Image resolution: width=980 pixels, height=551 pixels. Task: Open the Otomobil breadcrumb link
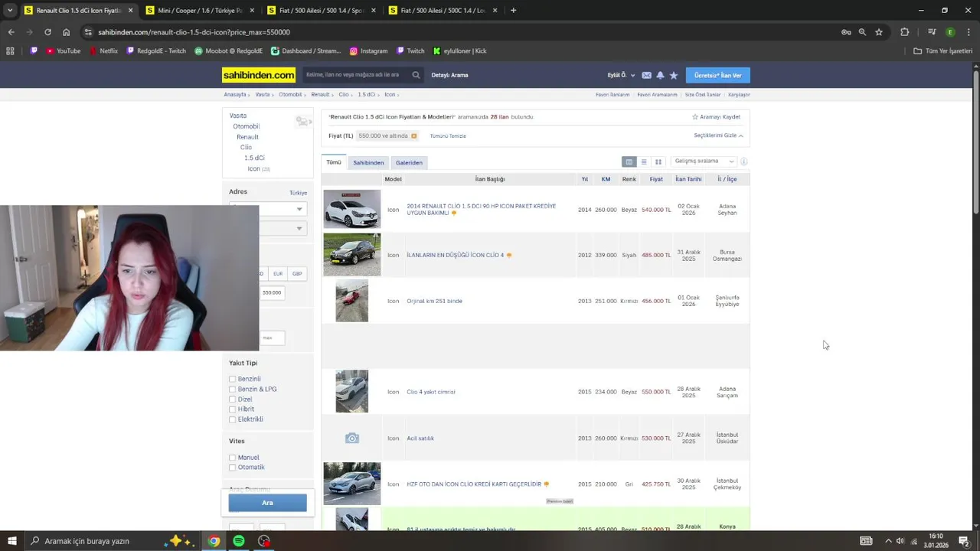tap(290, 94)
